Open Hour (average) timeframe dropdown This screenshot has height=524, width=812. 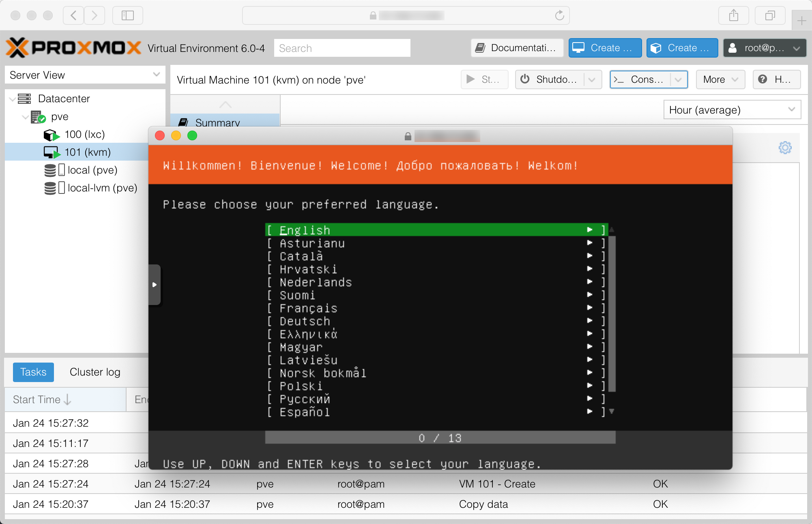coord(732,110)
